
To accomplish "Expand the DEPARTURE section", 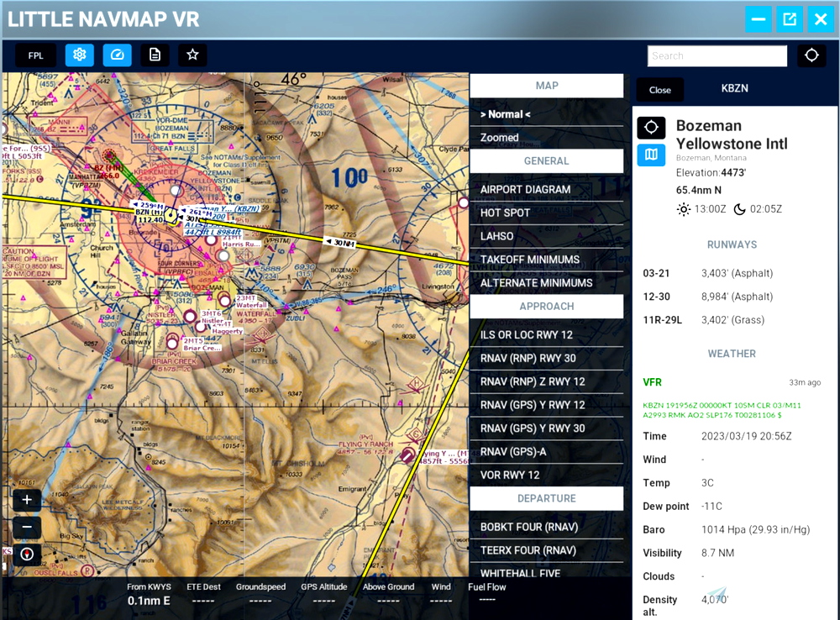I will pyautogui.click(x=547, y=498).
